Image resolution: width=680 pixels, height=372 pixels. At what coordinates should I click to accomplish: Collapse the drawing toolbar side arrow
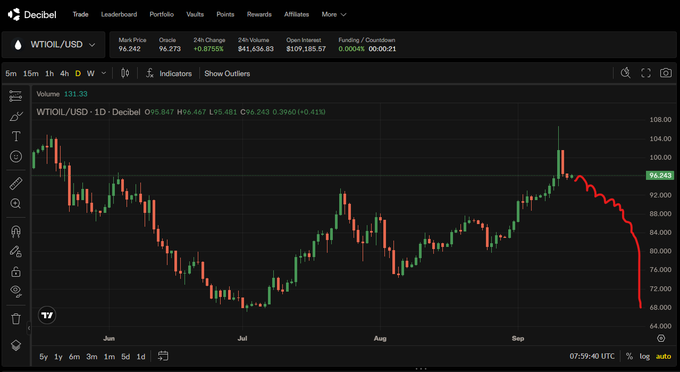click(29, 328)
